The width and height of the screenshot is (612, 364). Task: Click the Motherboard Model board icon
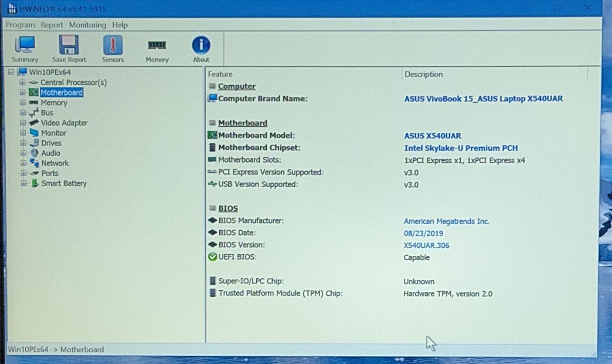click(212, 135)
